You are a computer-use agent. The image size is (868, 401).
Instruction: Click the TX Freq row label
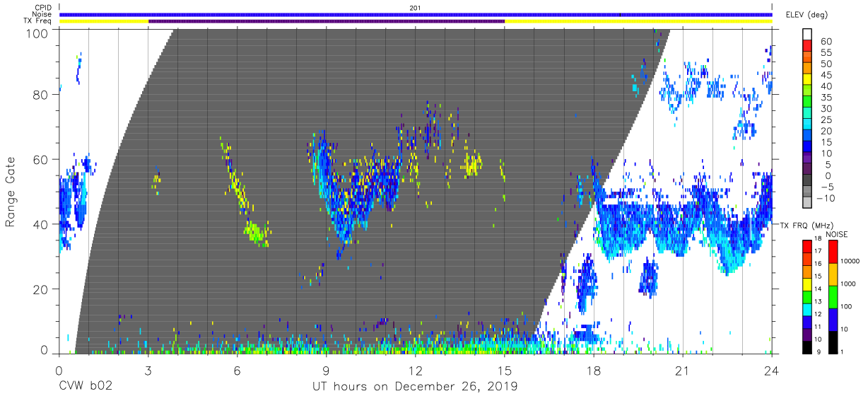(x=39, y=21)
